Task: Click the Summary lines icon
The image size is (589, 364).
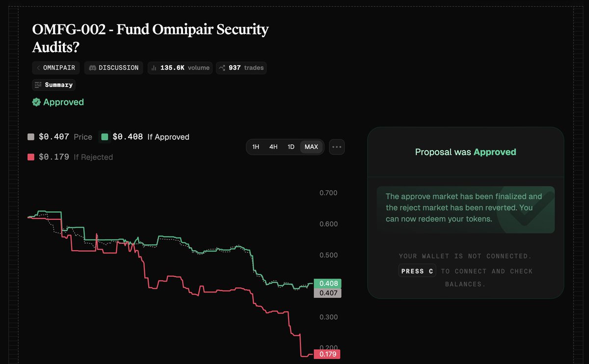Action: pos(39,85)
